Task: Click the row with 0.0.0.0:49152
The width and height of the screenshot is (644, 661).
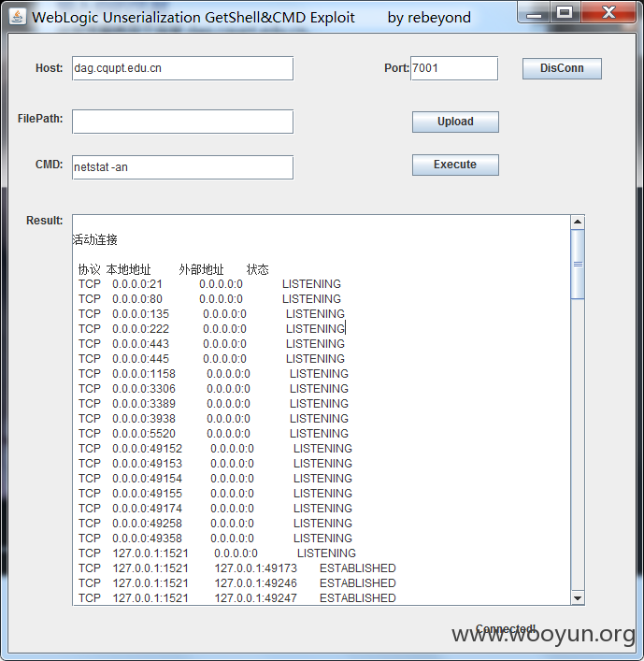Action: 215,449
